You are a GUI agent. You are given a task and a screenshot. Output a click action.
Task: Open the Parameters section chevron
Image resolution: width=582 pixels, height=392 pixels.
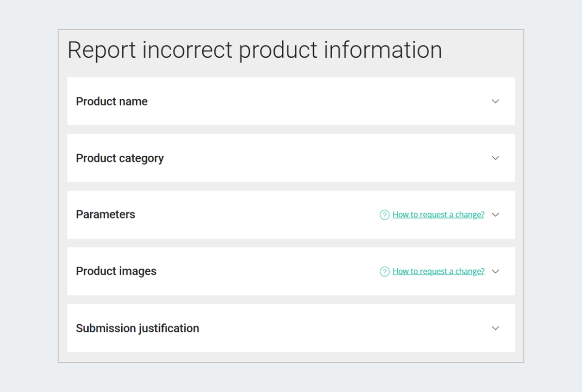click(x=495, y=214)
